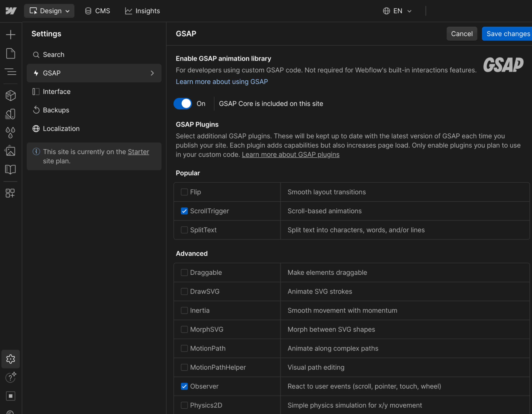Click 'Morph between SVG shapes' text
Image resolution: width=532 pixels, height=414 pixels.
click(331, 329)
